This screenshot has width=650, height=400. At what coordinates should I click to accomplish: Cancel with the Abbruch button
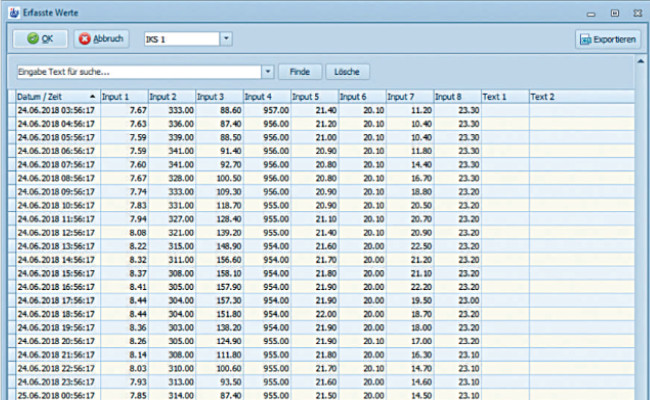click(102, 39)
